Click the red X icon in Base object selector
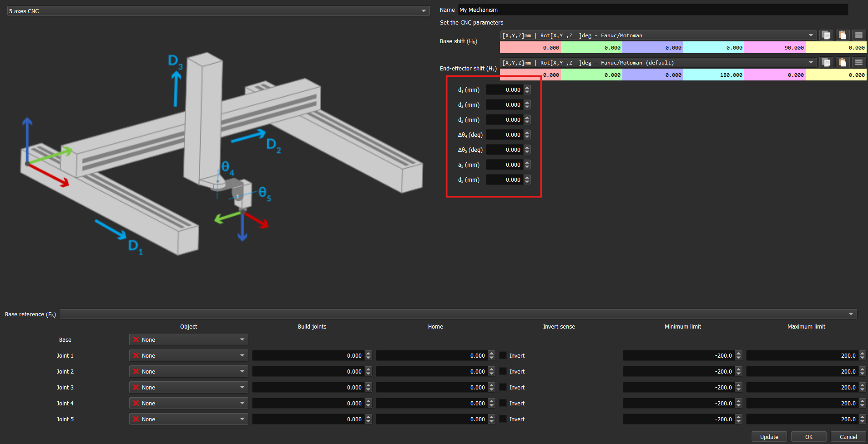 tap(136, 339)
